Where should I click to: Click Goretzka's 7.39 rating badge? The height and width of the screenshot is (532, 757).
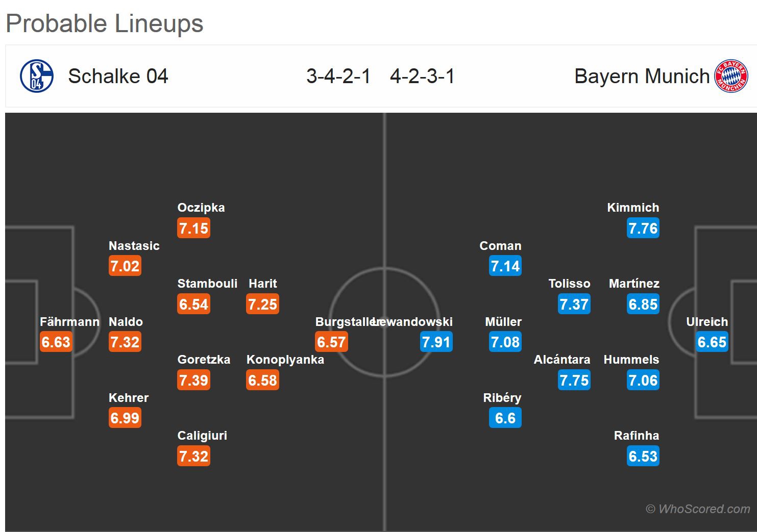click(194, 380)
